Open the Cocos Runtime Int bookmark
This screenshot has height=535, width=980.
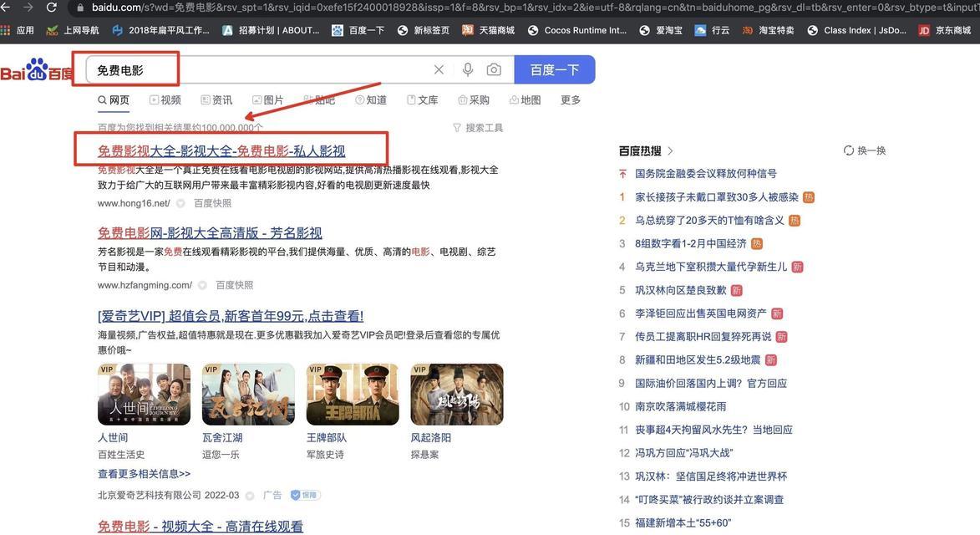click(x=576, y=30)
